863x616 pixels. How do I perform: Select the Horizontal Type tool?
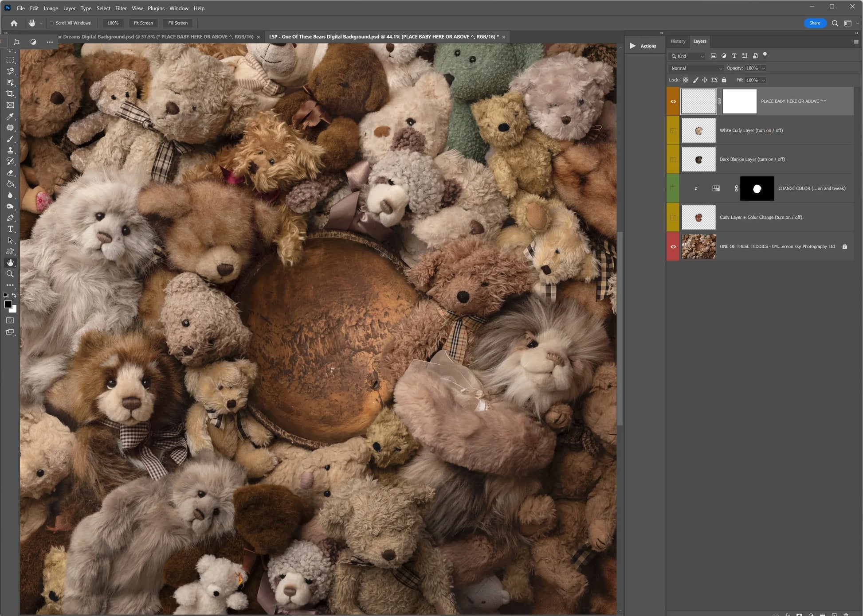coord(10,229)
